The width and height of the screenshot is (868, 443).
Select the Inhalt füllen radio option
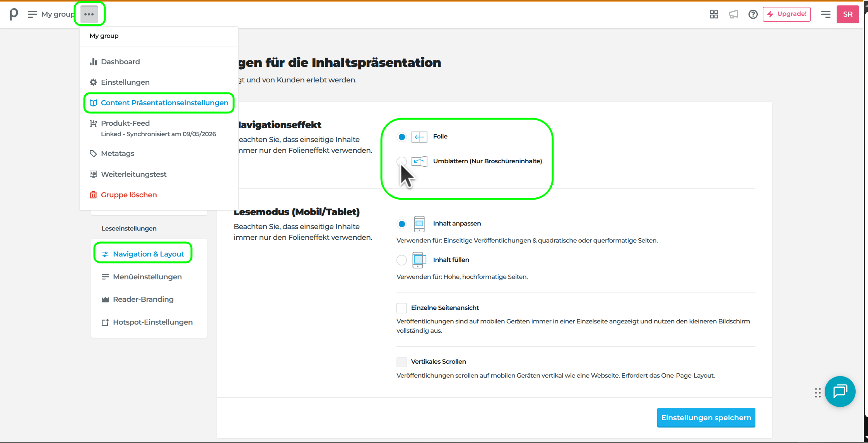[x=402, y=260]
